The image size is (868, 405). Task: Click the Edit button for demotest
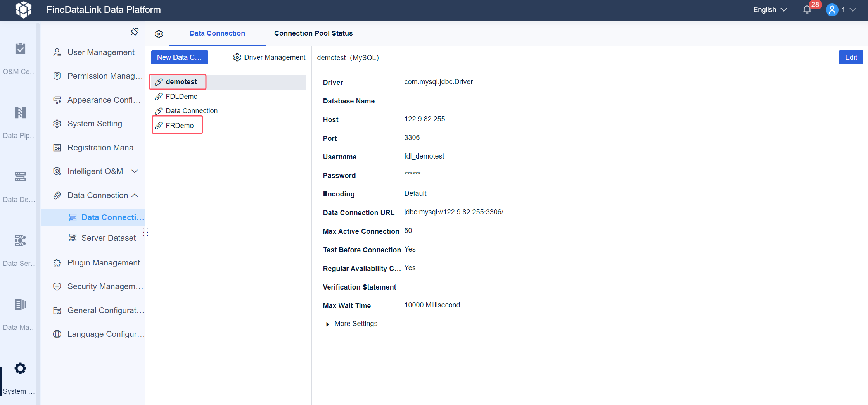click(x=851, y=57)
